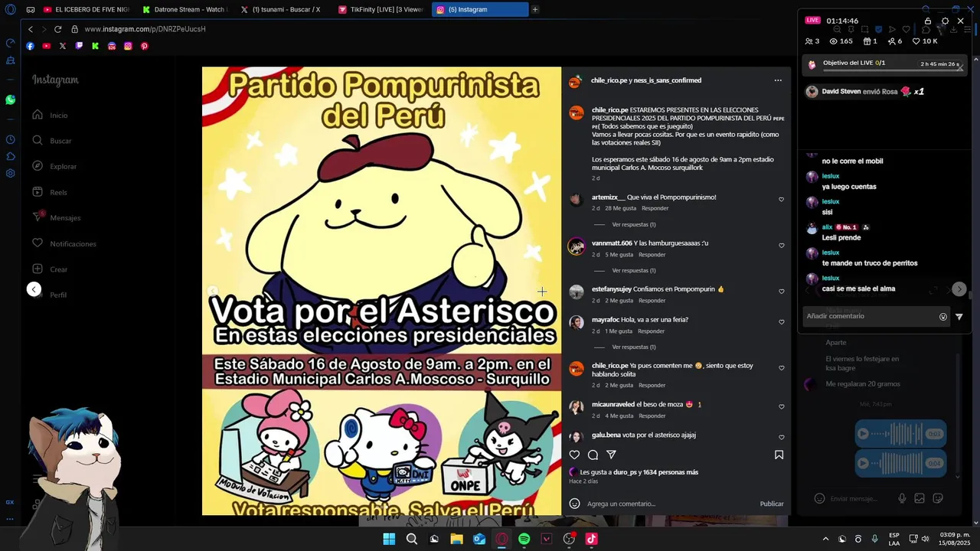Toggle the lock icon on the LIVE overlay
Viewport: 980px width, 551px height.
pos(928,21)
